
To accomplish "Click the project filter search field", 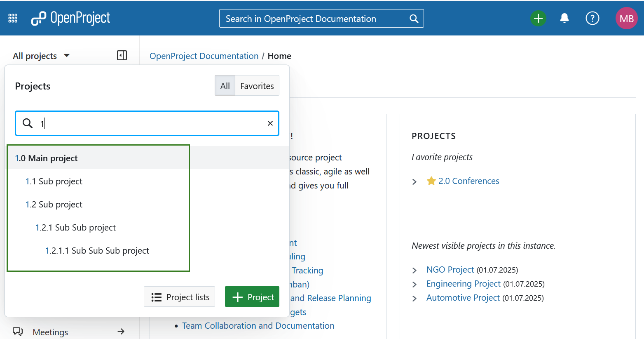I will 147,123.
